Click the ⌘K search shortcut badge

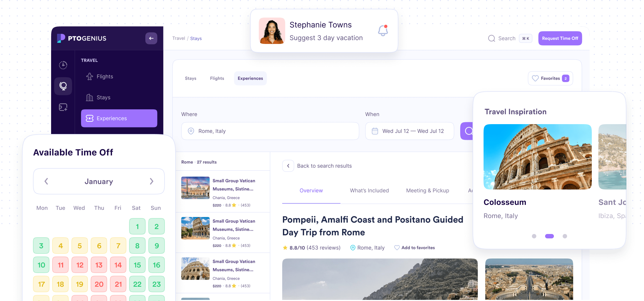point(526,38)
